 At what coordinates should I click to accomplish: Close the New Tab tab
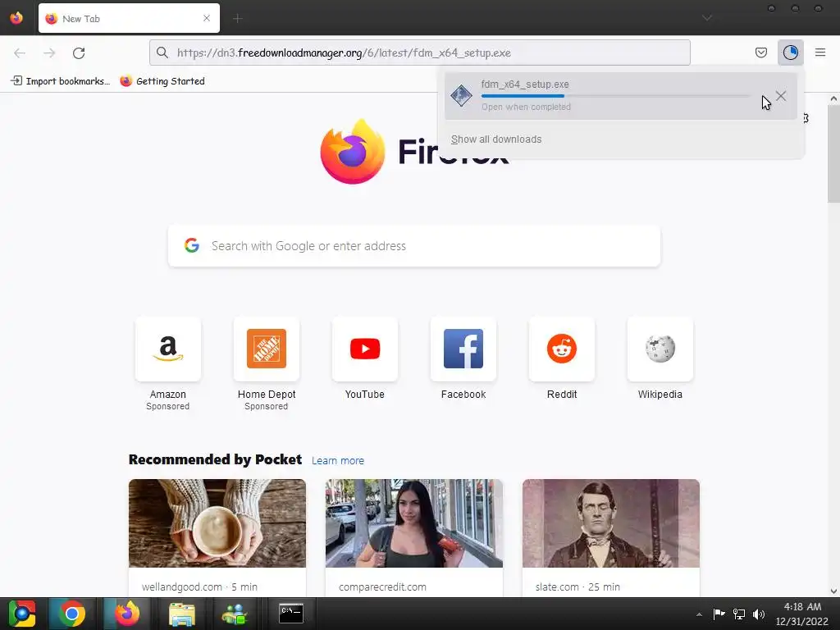pos(207,18)
